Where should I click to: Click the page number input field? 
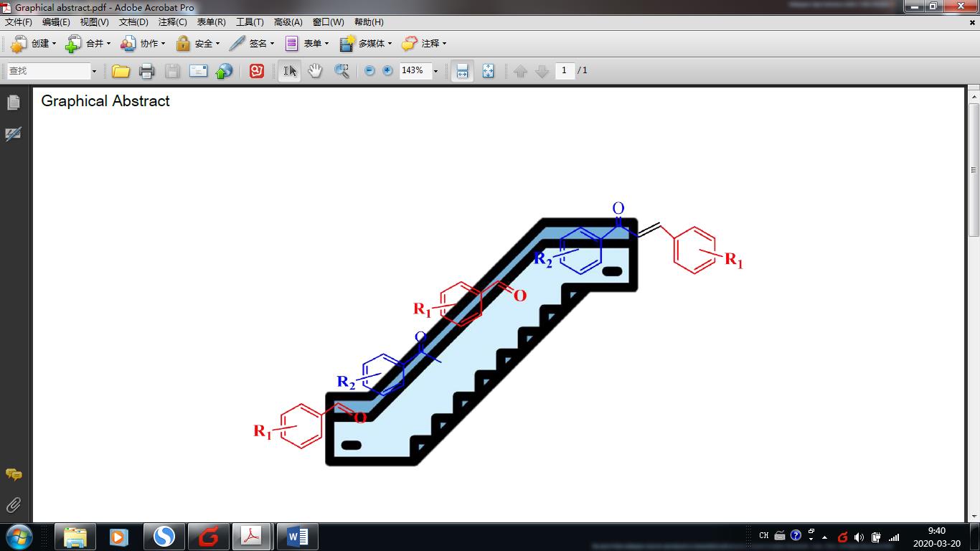pyautogui.click(x=565, y=70)
